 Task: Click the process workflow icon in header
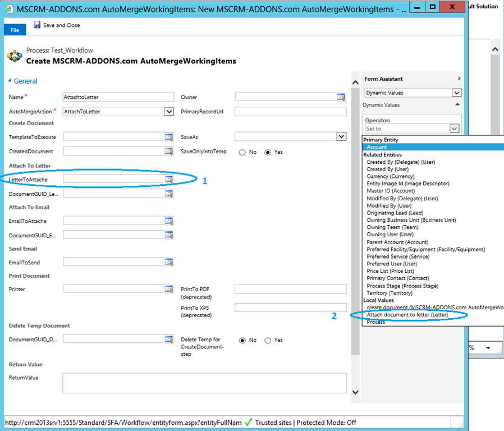pyautogui.click(x=15, y=56)
